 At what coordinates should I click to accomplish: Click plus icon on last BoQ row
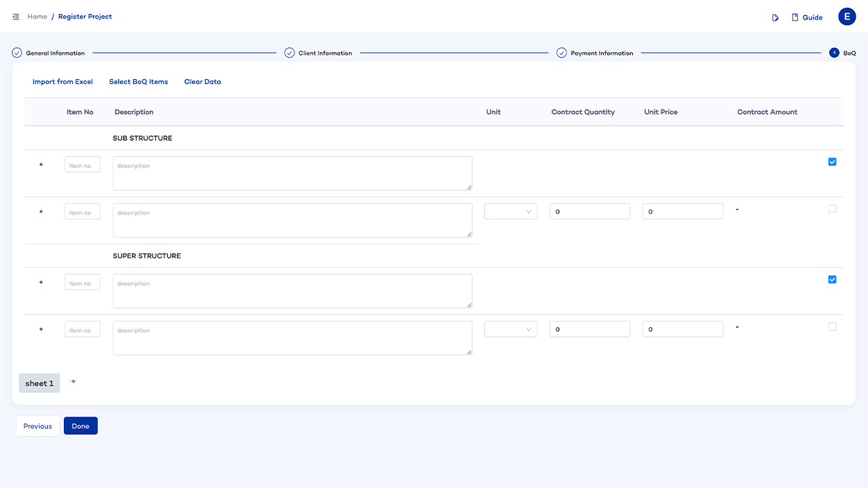pyautogui.click(x=41, y=329)
